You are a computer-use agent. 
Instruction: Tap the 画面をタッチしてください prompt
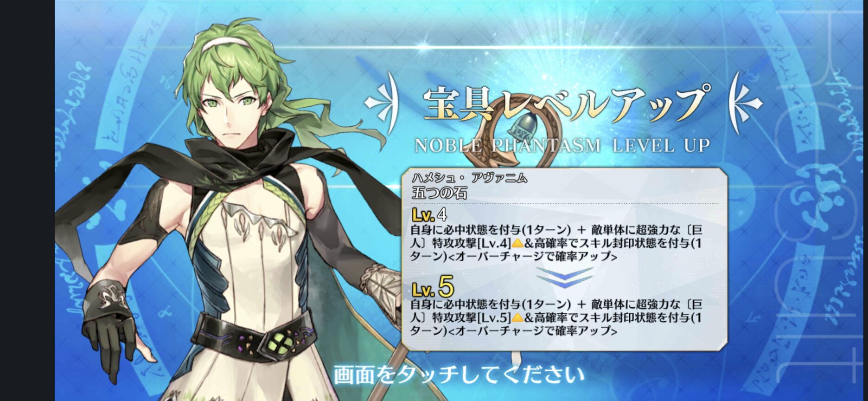tap(459, 375)
